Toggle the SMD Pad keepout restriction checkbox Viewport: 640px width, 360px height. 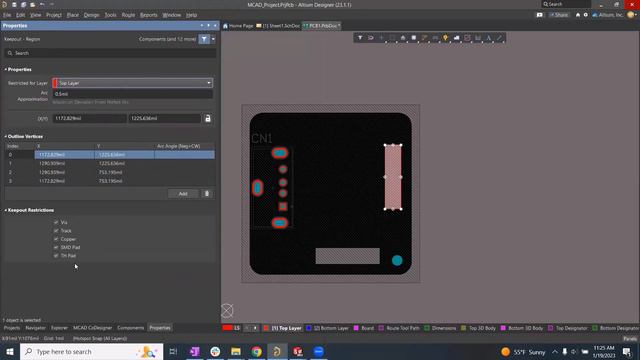coord(56,247)
